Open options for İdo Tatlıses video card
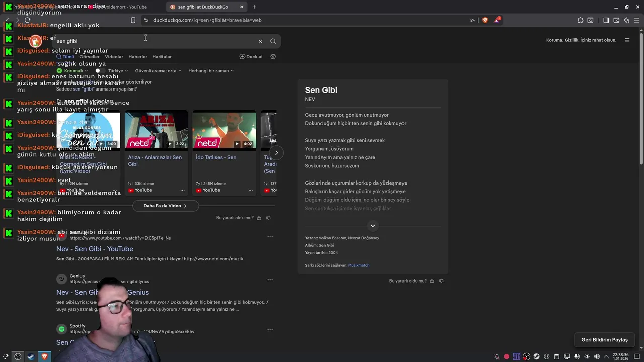644x362 pixels. tap(250, 190)
